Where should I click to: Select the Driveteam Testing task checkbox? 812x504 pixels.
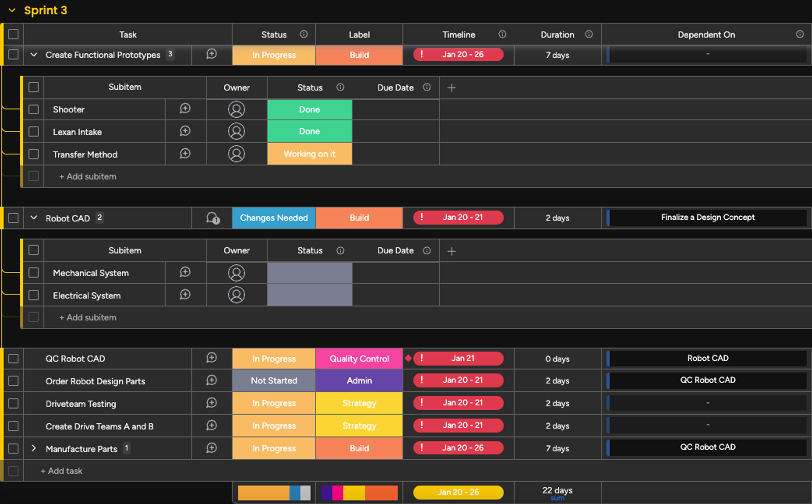click(14, 404)
